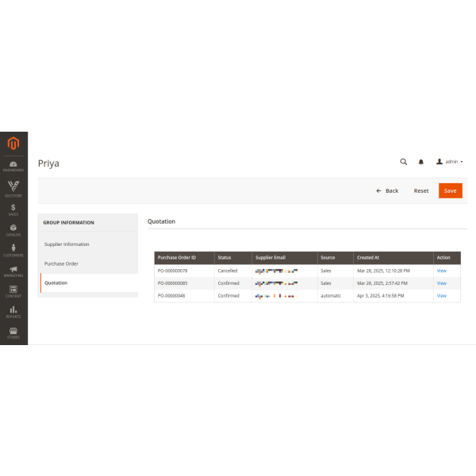Click the orange Save button
Screen dimensions: 476x476
tap(450, 191)
